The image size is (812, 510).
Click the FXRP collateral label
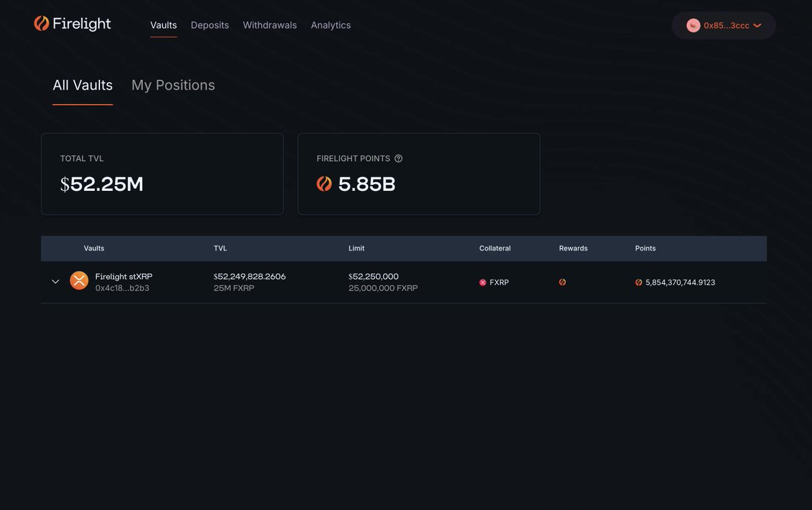(x=499, y=282)
